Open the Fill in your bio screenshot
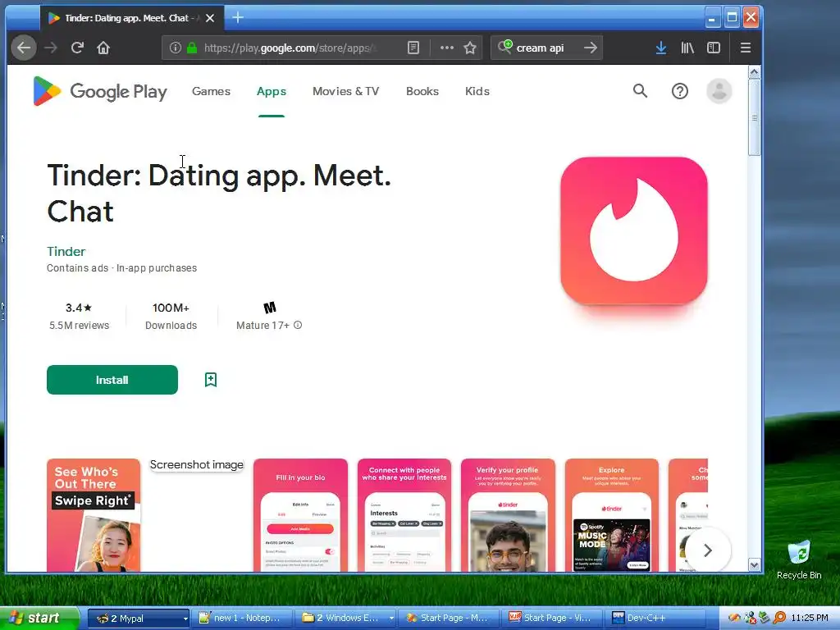840x630 pixels. [x=300, y=515]
